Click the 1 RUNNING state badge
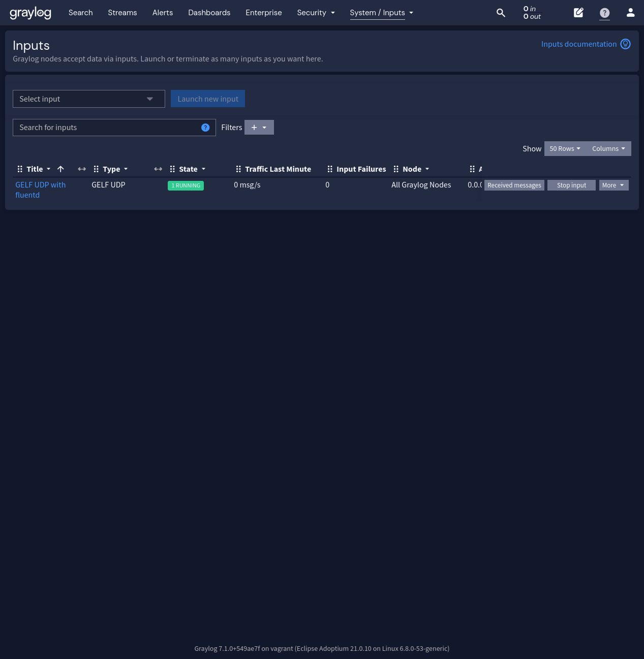Image resolution: width=644 pixels, height=659 pixels. pyautogui.click(x=186, y=186)
